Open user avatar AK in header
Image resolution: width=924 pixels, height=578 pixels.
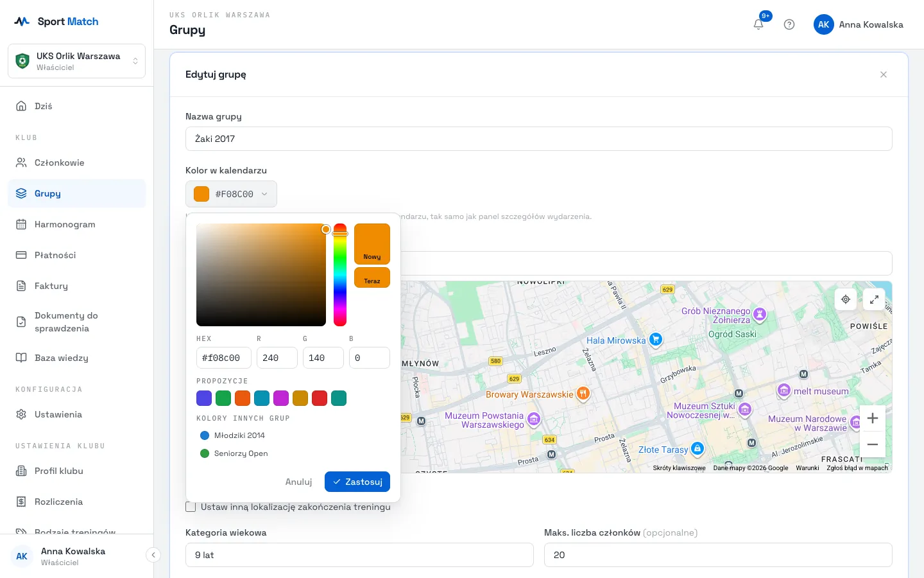(824, 24)
